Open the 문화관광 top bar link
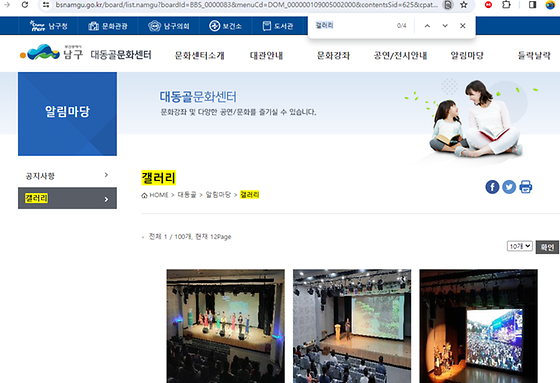The height and width of the screenshot is (383, 560). 108,26
